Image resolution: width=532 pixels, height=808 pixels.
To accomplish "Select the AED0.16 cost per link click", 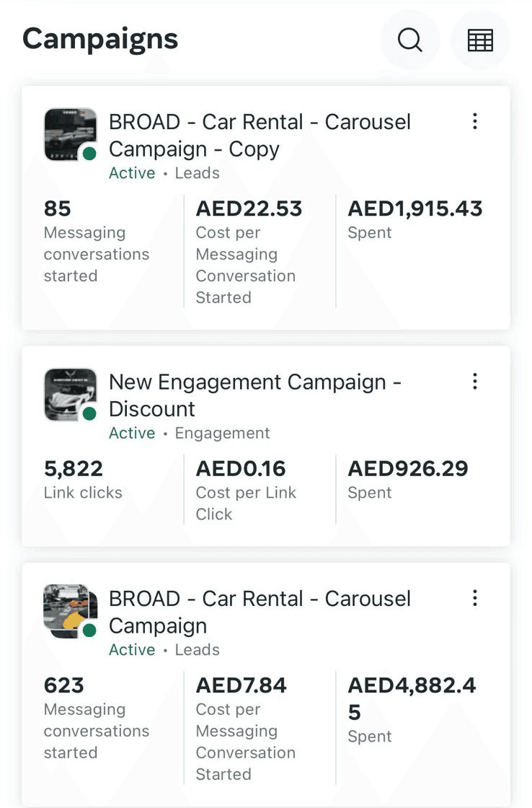I will click(241, 469).
